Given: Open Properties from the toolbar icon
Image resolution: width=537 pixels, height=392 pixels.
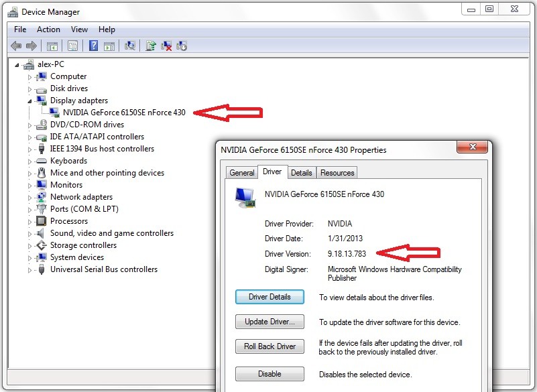Looking at the screenshot, I should pos(72,46).
